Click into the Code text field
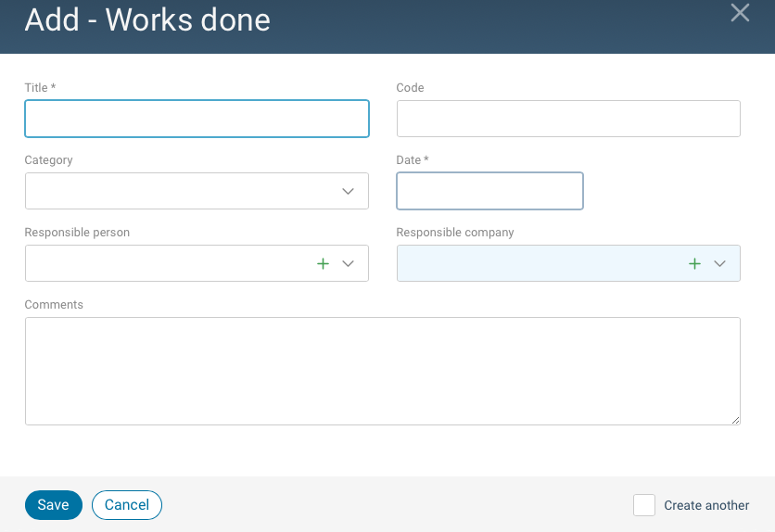 pos(568,119)
